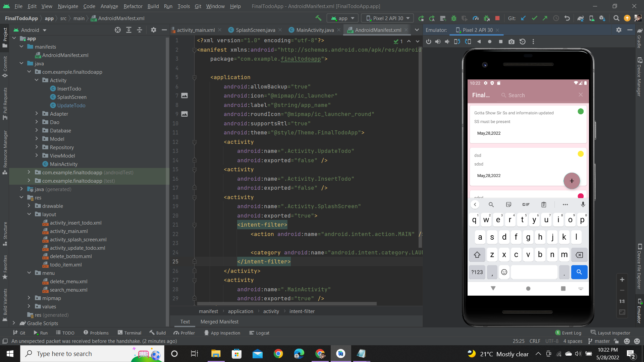Tap the pink plus floating action button in emulator
Screen dimensions: 644x362
[x=572, y=181]
